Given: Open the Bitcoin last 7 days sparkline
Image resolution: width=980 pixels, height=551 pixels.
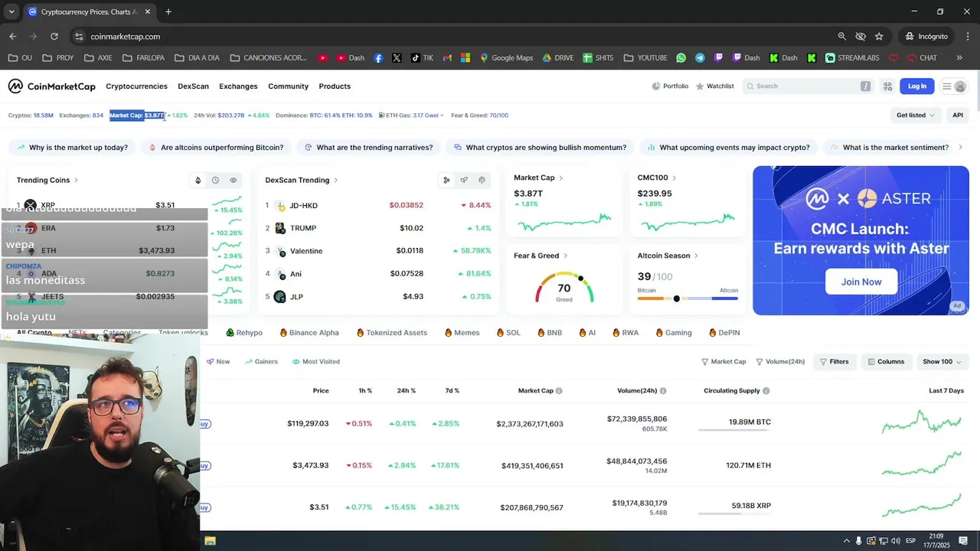Looking at the screenshot, I should (x=922, y=422).
